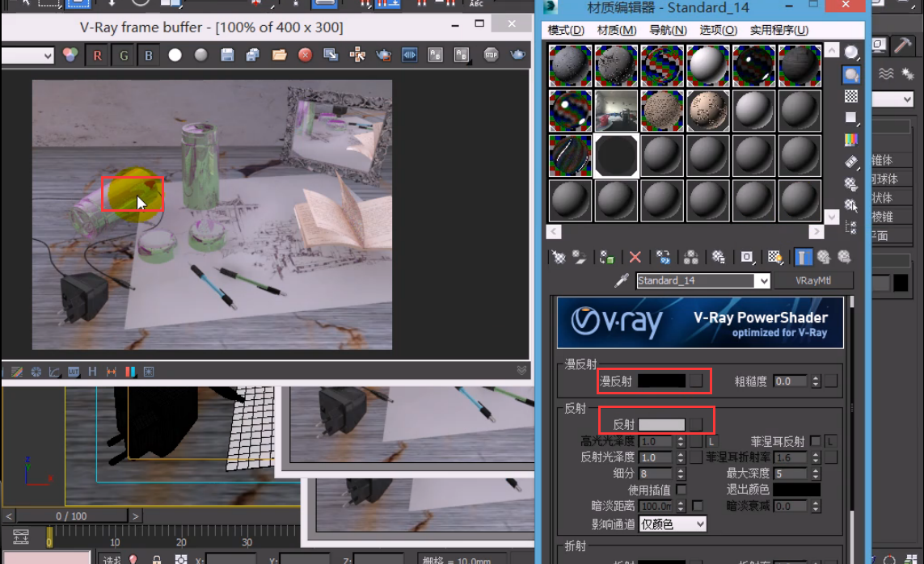Expand the 折射 rollout section

pyautogui.click(x=574, y=547)
